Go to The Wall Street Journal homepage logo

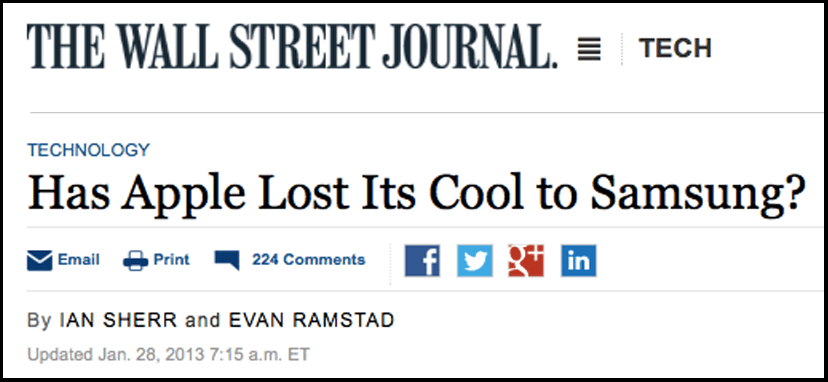[x=293, y=45]
